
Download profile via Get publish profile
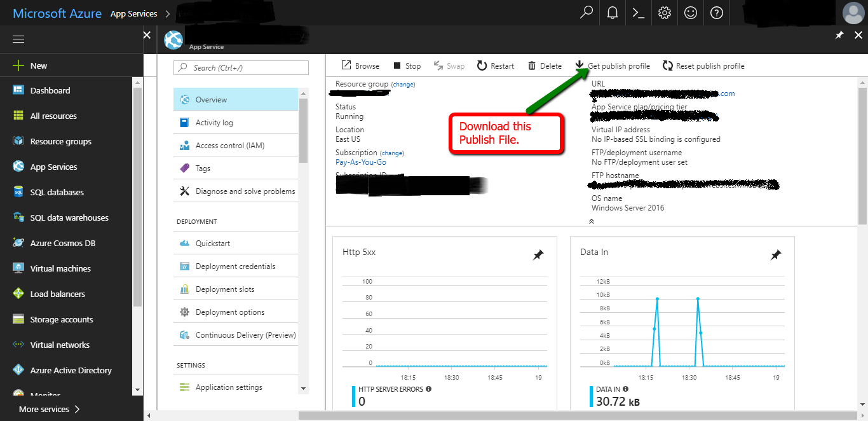pos(613,66)
